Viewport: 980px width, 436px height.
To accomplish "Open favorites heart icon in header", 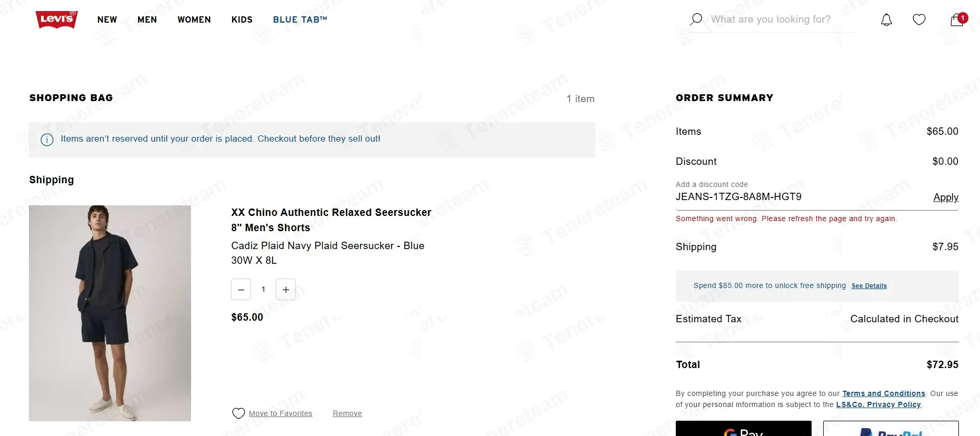I will tap(919, 20).
